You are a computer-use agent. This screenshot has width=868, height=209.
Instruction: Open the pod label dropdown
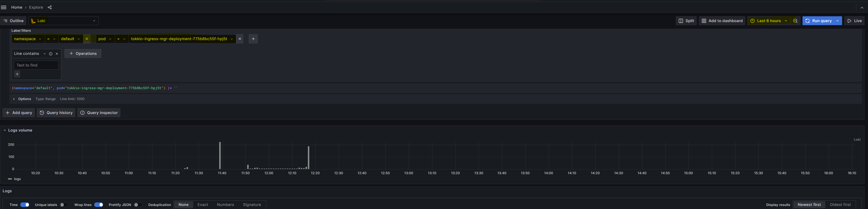point(105,39)
